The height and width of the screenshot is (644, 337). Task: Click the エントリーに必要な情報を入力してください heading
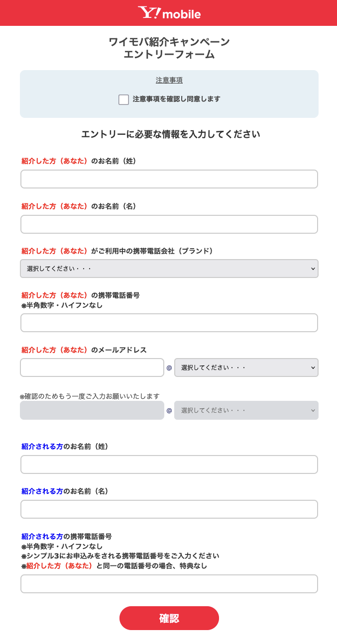[x=170, y=134]
